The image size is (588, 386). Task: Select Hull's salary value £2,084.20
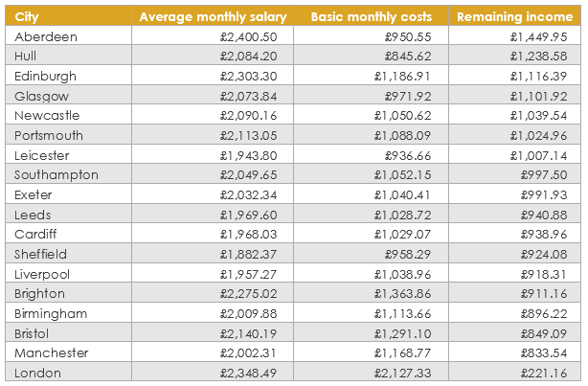click(249, 57)
